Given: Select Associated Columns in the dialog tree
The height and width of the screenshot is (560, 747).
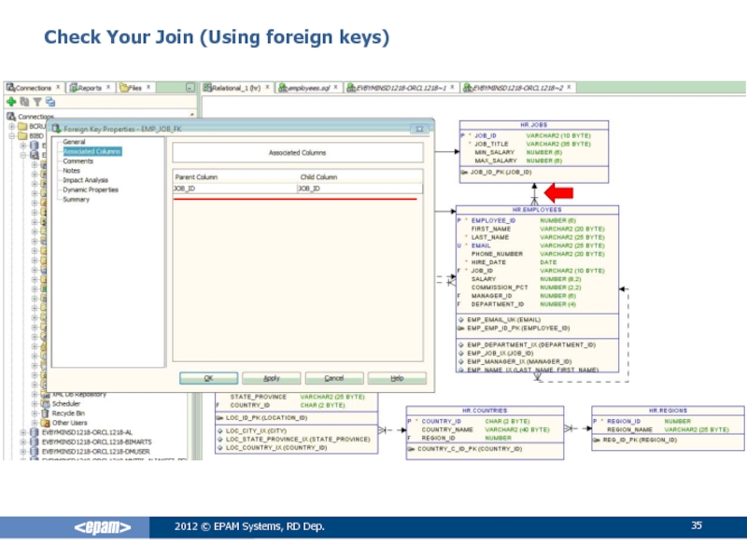Looking at the screenshot, I should click(x=92, y=151).
